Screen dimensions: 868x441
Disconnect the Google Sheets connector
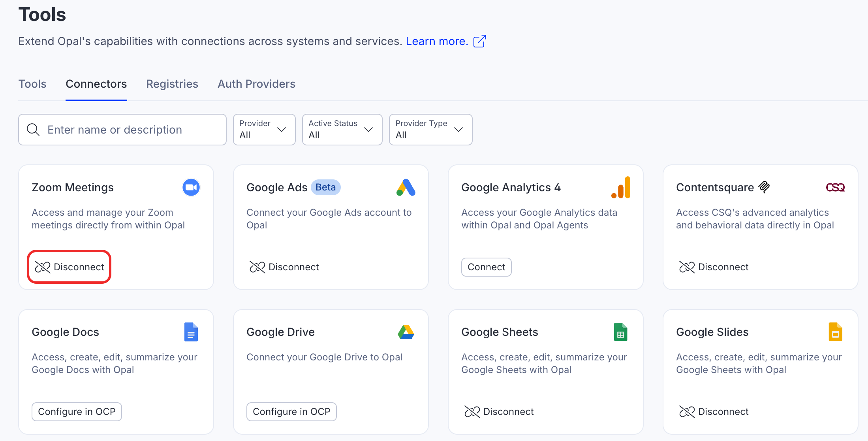point(499,412)
